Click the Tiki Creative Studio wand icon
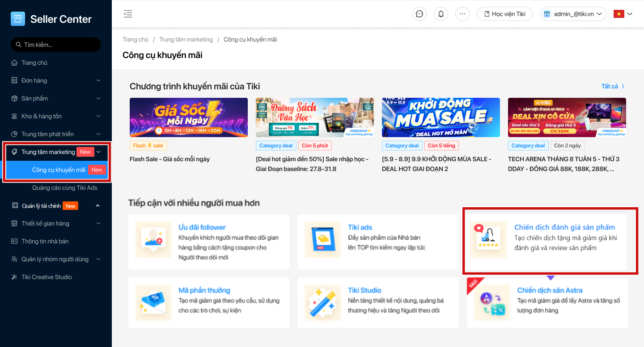 tap(14, 277)
